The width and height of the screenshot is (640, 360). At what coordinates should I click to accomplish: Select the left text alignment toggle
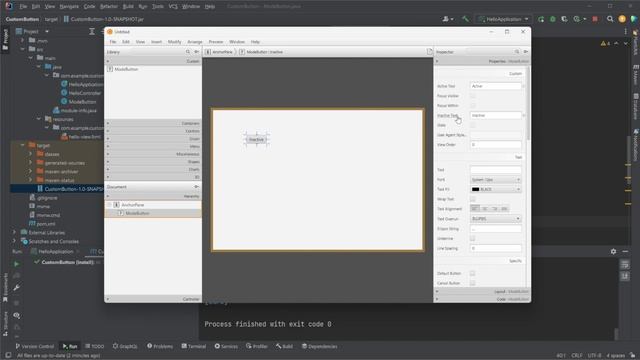point(475,209)
